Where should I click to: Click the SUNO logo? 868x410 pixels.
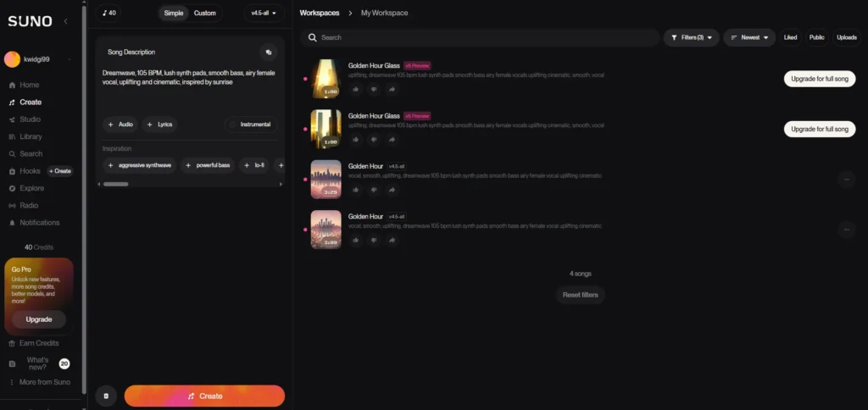click(30, 21)
